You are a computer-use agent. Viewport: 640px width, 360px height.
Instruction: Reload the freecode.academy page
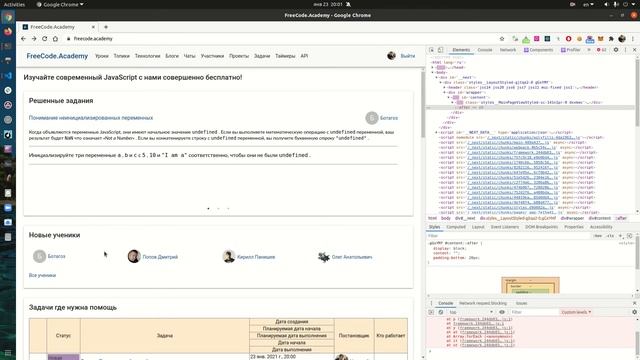point(44,39)
